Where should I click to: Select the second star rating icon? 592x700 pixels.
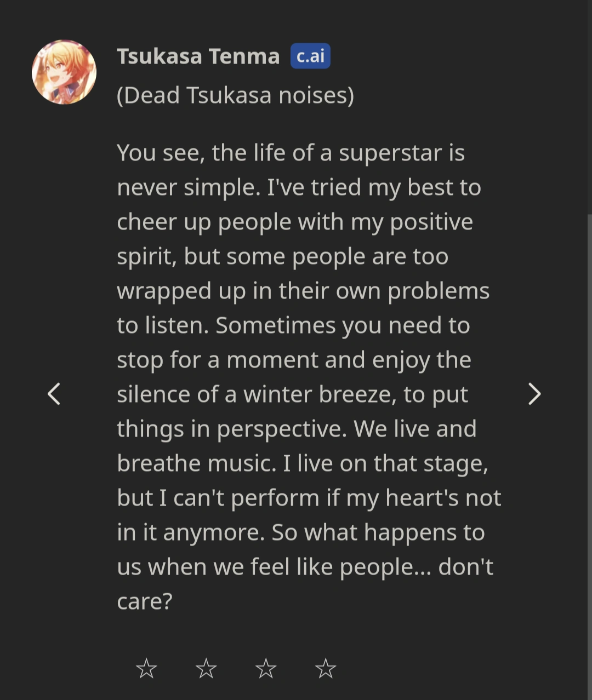click(207, 668)
